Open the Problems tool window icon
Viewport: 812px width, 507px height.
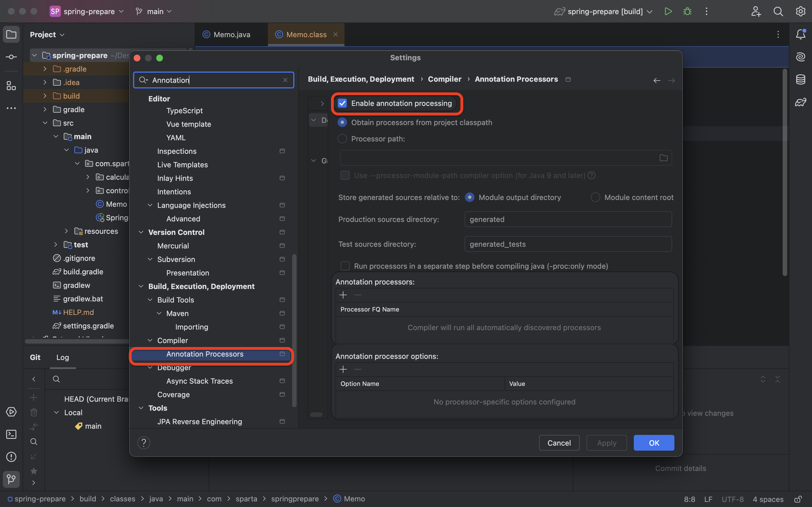tap(11, 457)
